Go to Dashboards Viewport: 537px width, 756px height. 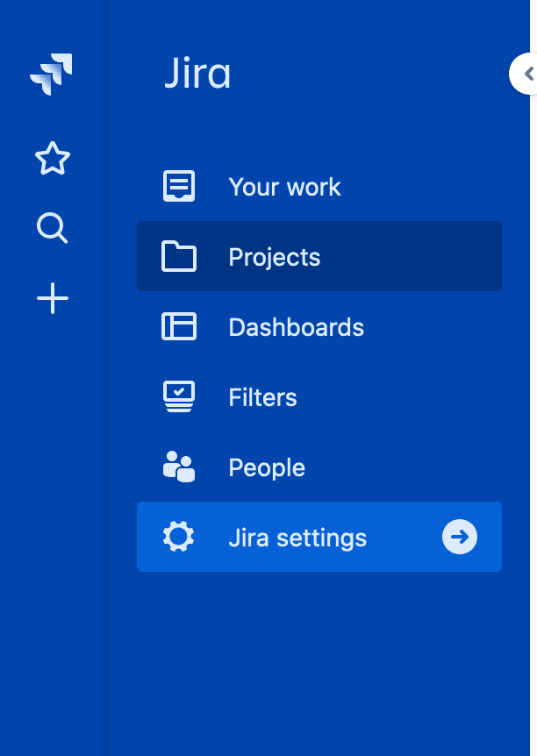click(x=319, y=326)
